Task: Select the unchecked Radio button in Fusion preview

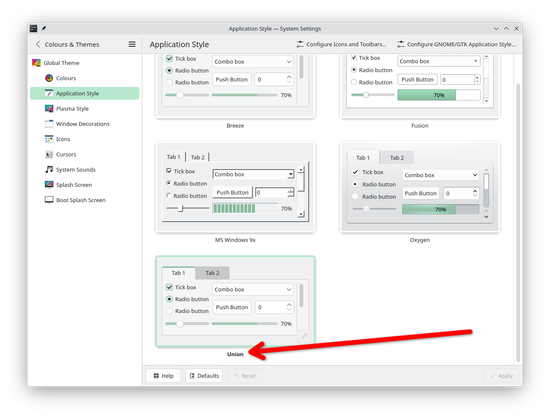Action: [354, 82]
